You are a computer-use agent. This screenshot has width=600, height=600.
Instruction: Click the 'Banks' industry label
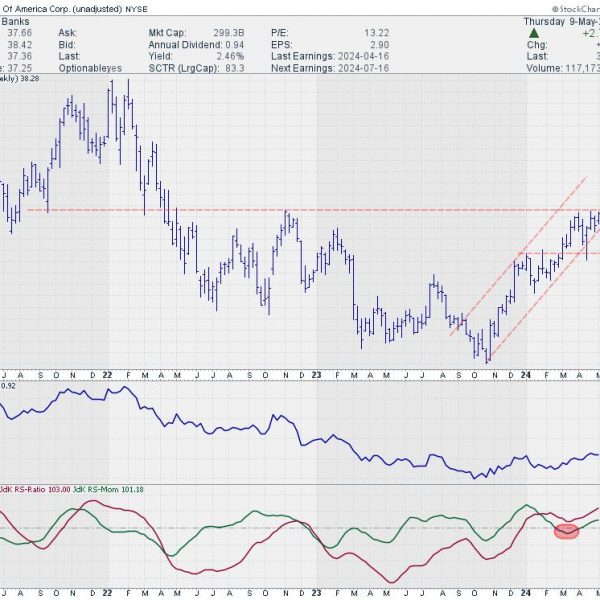tap(15, 21)
